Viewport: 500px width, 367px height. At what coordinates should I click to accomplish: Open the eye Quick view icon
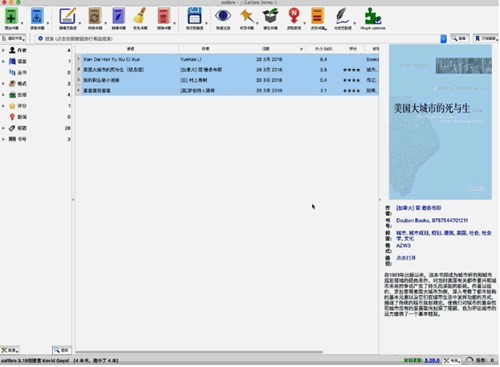(223, 16)
